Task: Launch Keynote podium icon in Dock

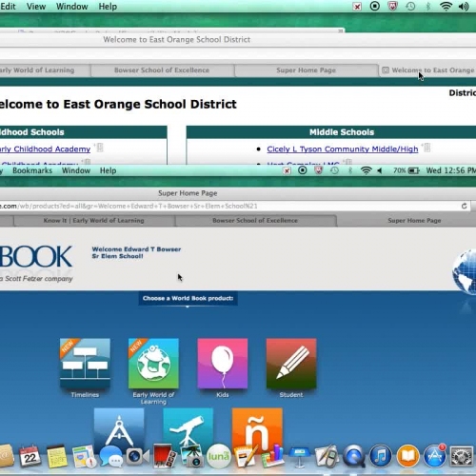Action: point(299,457)
